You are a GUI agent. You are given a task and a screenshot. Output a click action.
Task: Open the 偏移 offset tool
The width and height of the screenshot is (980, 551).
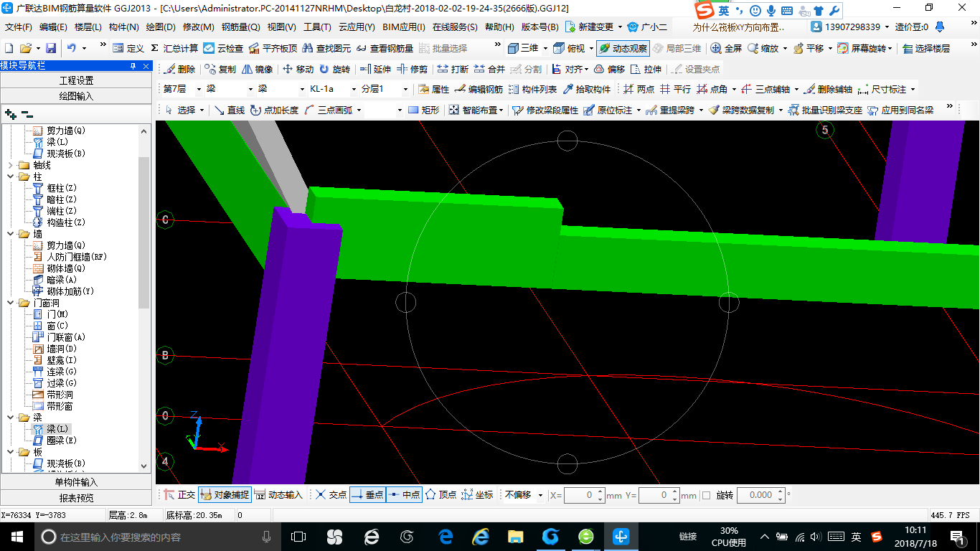[609, 70]
